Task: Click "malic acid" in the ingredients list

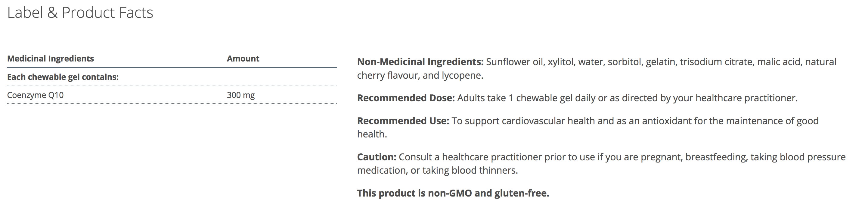Action: tap(778, 62)
